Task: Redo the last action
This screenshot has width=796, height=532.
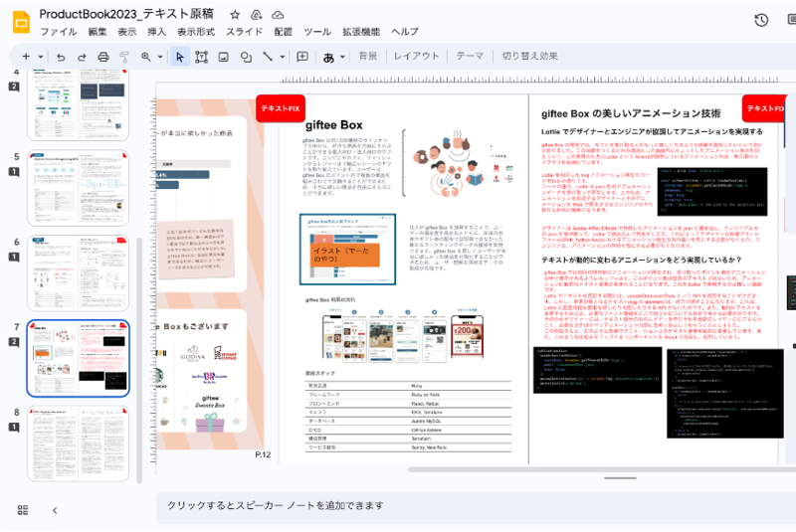Action: (x=82, y=57)
